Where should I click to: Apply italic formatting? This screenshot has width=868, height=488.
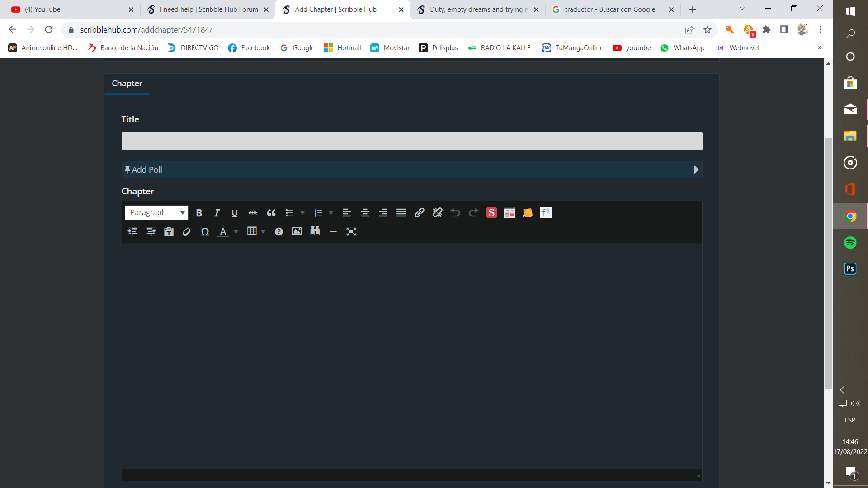(x=217, y=213)
